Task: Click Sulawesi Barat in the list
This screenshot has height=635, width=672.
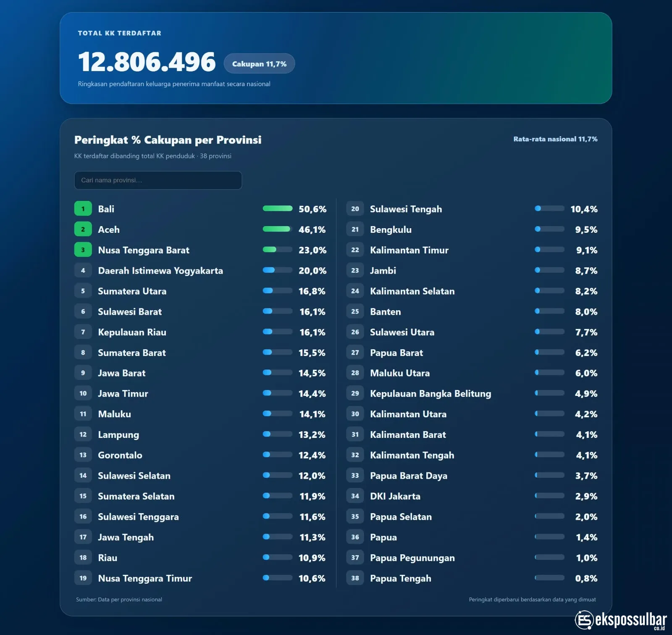Action: point(130,312)
